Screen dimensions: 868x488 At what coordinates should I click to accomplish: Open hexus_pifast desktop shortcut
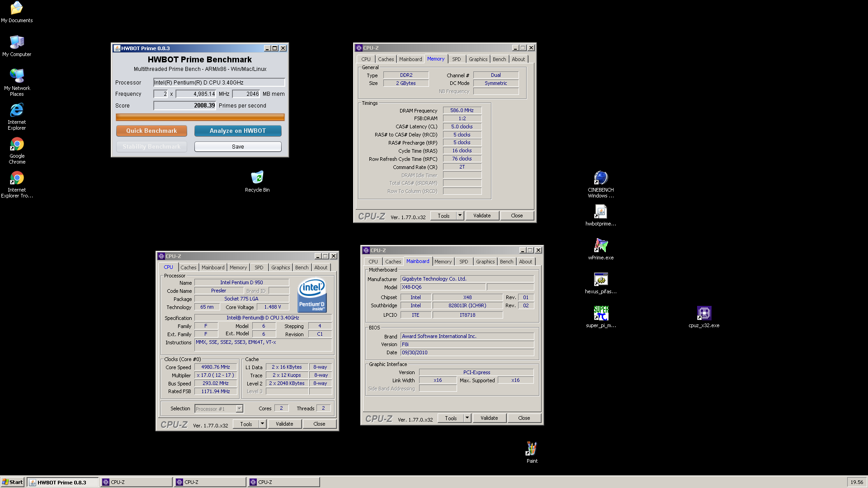[x=601, y=283]
